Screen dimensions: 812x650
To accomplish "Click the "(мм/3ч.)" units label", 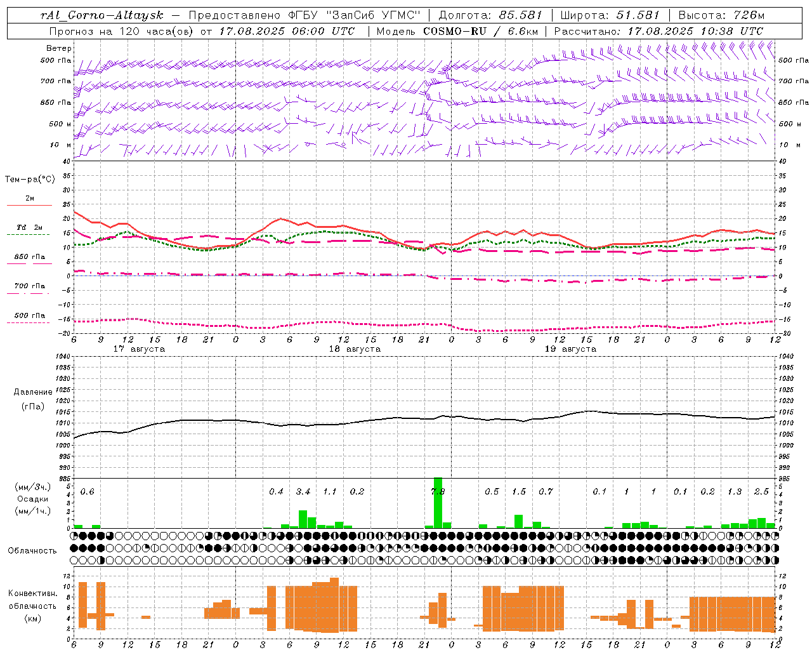I will [x=33, y=487].
